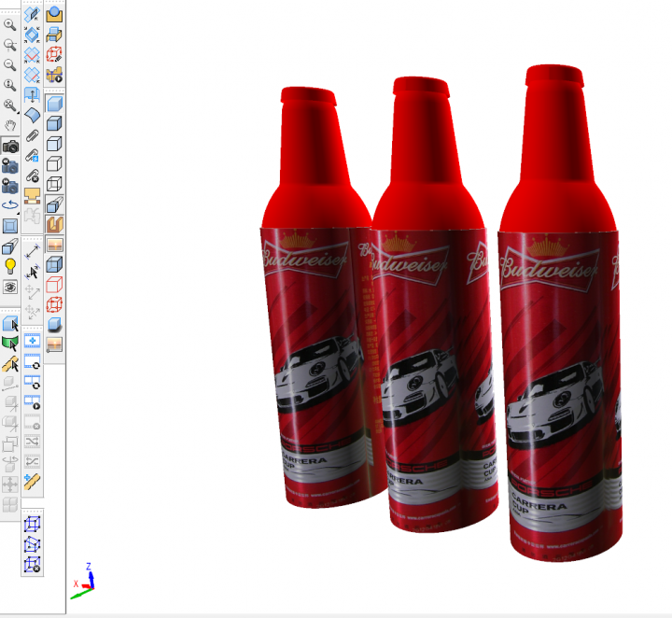This screenshot has width=672, height=618.
Task: Select the pan hand tool
Action: point(10,126)
